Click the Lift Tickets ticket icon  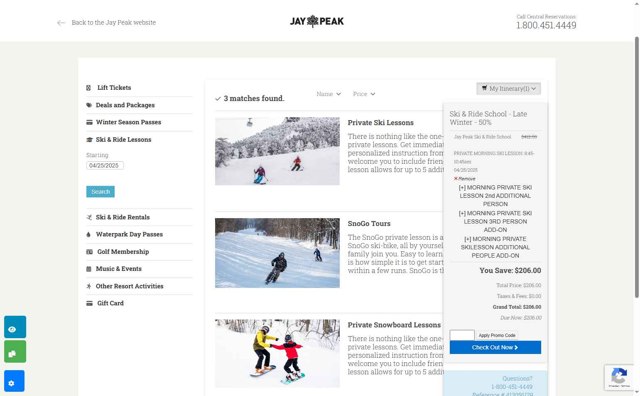(x=89, y=88)
